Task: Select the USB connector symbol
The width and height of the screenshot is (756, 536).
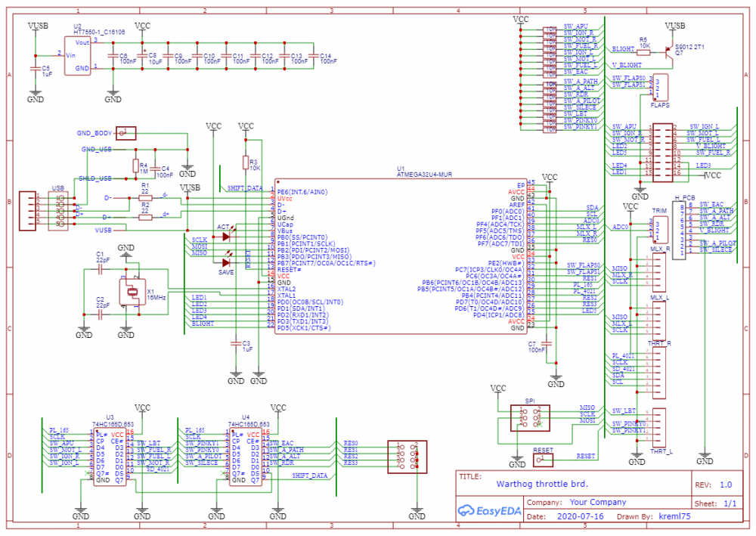Action: coord(28,209)
